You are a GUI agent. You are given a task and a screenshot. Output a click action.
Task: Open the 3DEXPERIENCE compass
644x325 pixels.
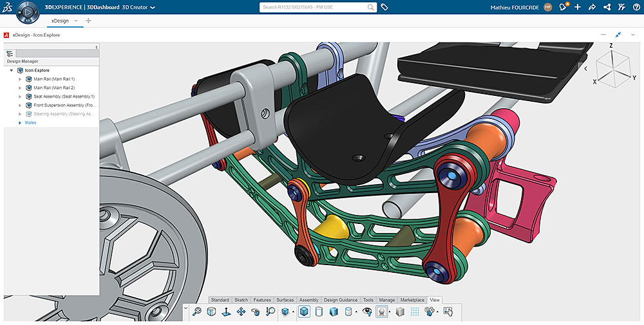point(28,12)
